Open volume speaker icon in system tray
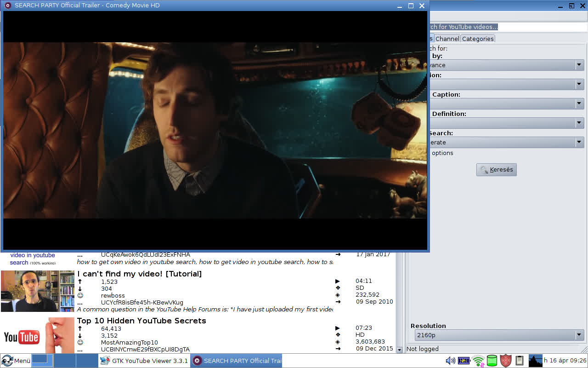The width and height of the screenshot is (588, 368). point(450,361)
